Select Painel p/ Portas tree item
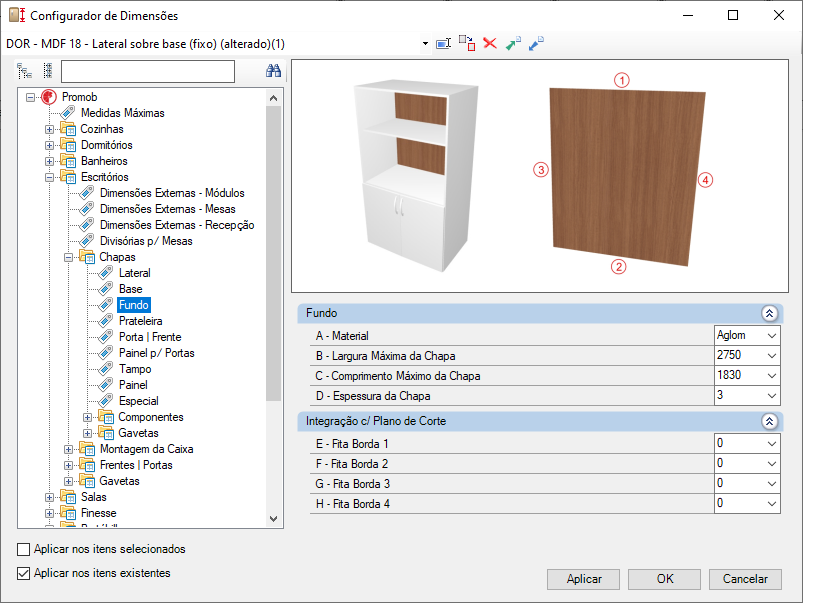 click(x=156, y=353)
